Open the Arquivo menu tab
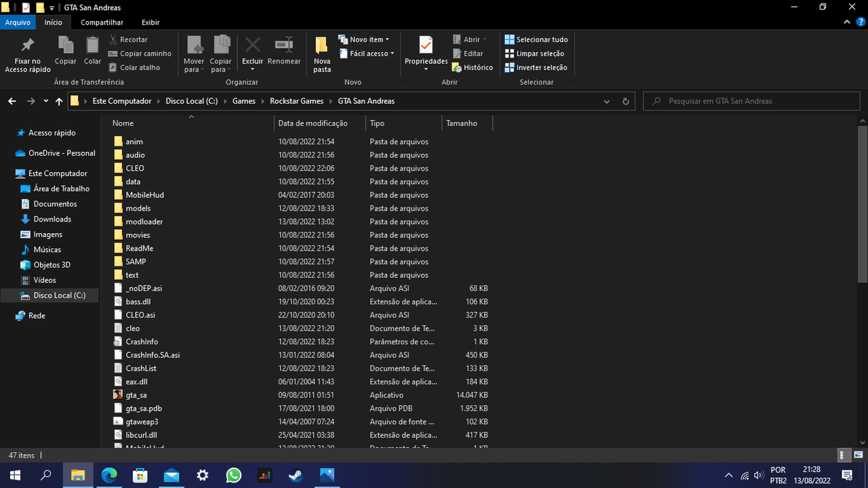868x488 pixels. [x=18, y=22]
